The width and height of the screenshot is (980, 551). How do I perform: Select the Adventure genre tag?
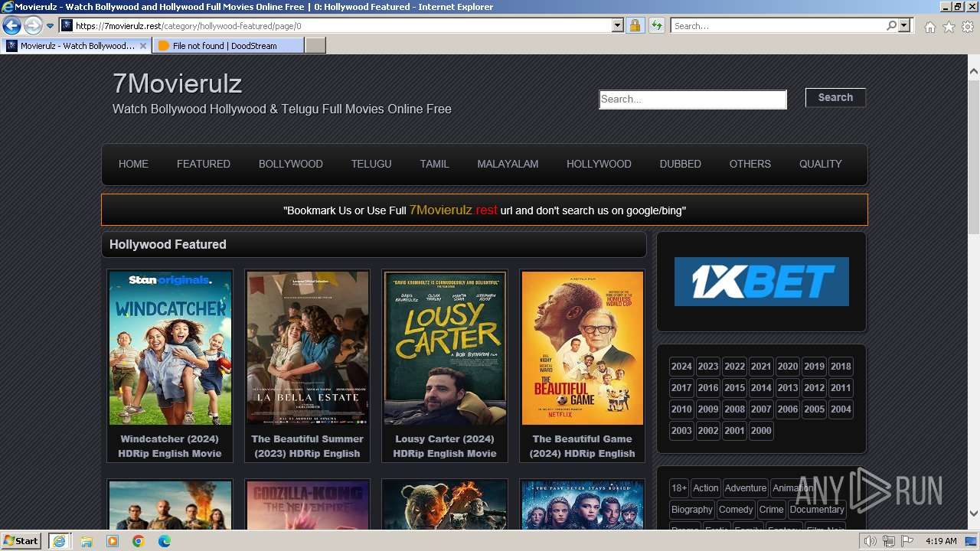[x=746, y=488]
